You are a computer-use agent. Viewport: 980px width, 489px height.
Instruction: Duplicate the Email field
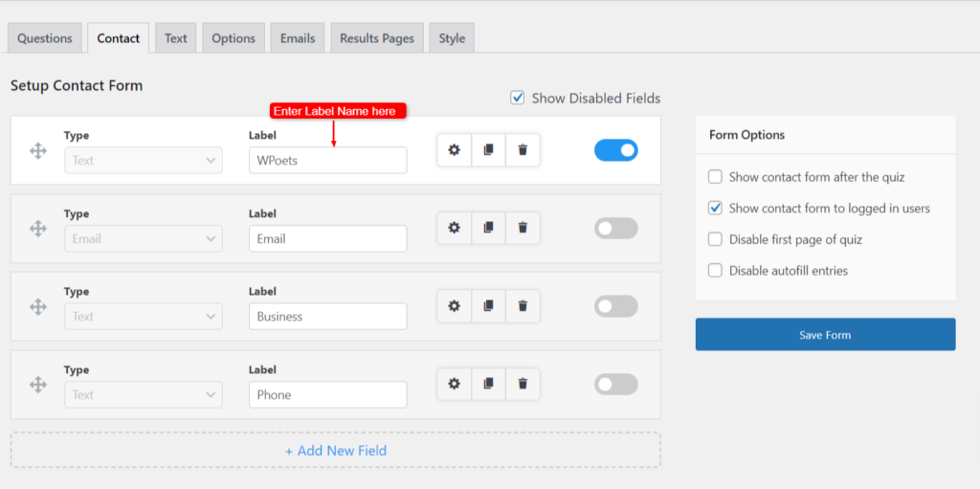pyautogui.click(x=489, y=229)
